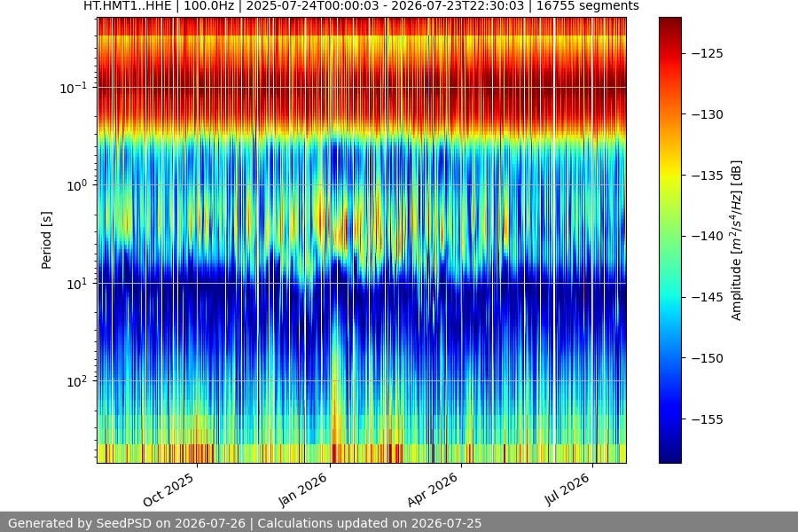Click the 'Oct 2025' x-axis label
Image resolution: width=798 pixels, height=532 pixels.
pos(168,489)
